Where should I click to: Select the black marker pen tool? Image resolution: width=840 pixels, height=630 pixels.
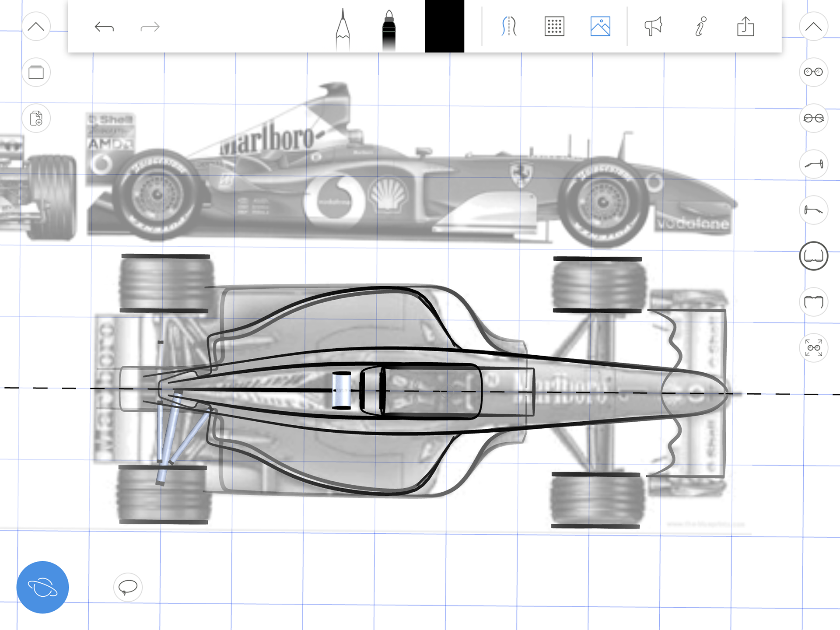[388, 30]
